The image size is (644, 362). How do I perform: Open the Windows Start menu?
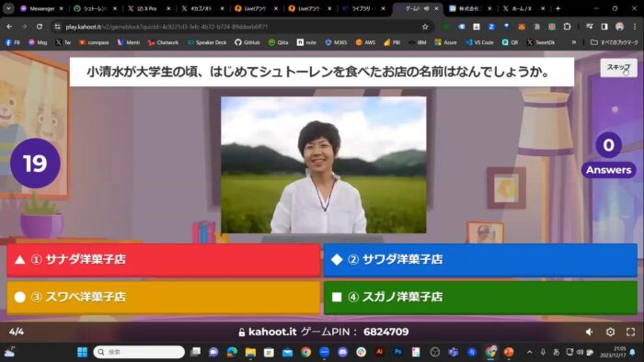[x=82, y=352]
